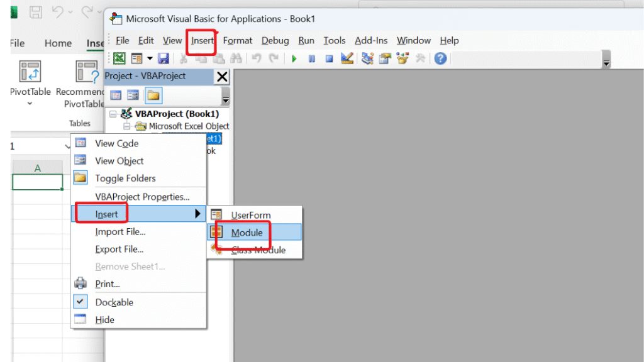Expand the Insert submenu entry
This screenshot has height=362, width=644.
[138, 214]
